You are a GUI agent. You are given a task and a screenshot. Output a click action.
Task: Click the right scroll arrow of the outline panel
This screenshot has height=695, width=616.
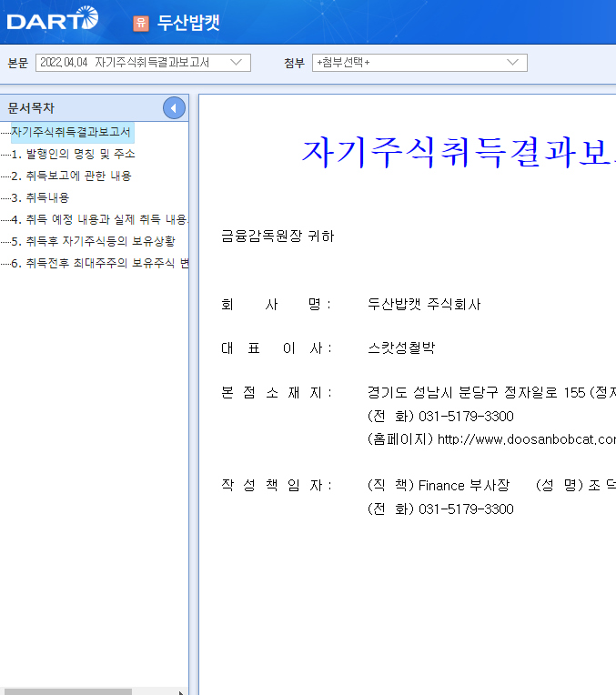pos(180,692)
